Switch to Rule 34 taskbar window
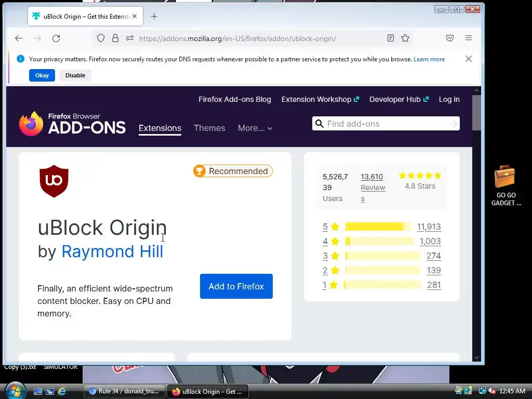The width and height of the screenshot is (532, 399). point(125,391)
